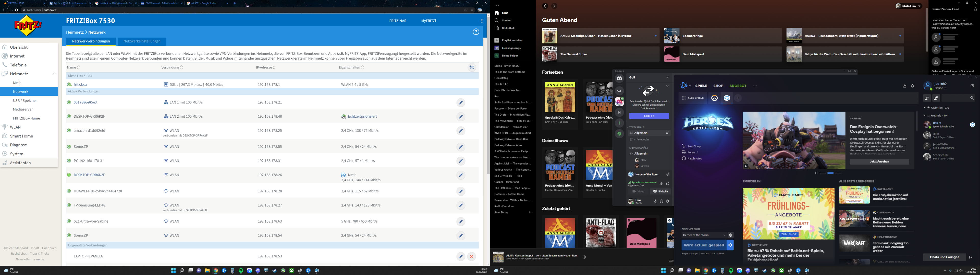The height and width of the screenshot is (275, 980).
Task: Switch to the Netzwerkeinstellungen tab
Action: click(142, 41)
